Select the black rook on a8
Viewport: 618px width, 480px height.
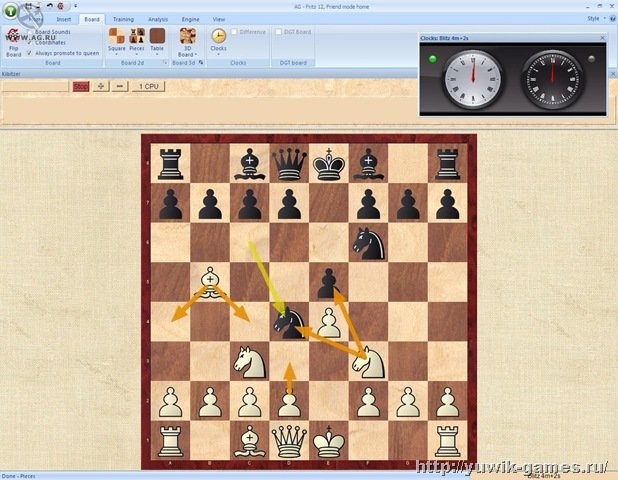170,163
